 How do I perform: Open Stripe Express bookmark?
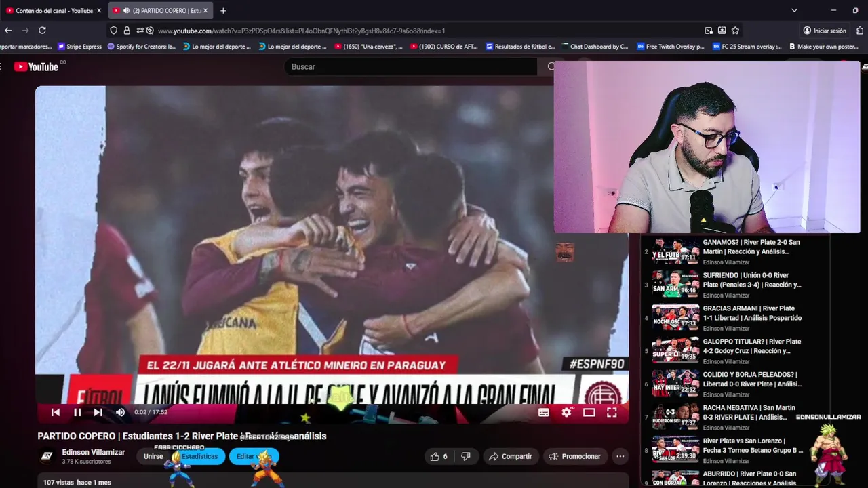click(79, 47)
